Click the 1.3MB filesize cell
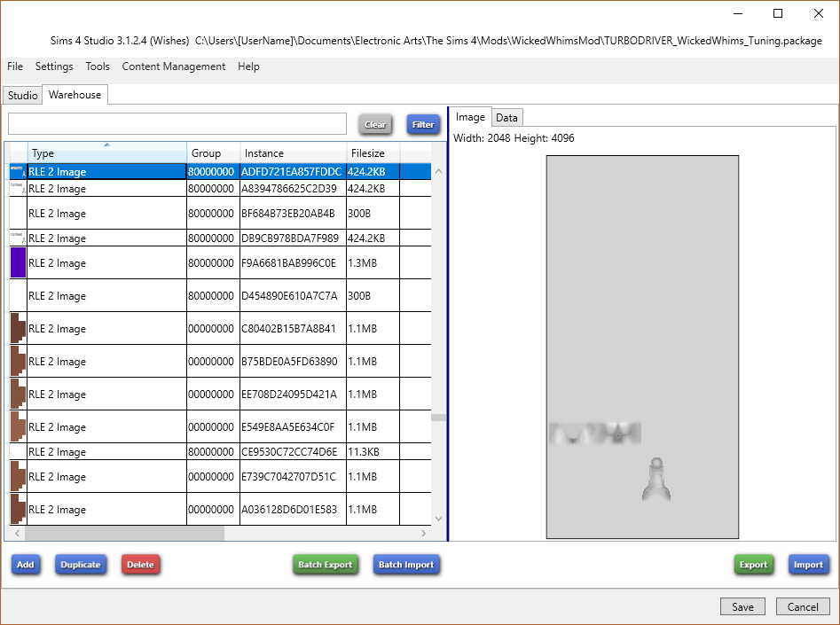 click(373, 263)
